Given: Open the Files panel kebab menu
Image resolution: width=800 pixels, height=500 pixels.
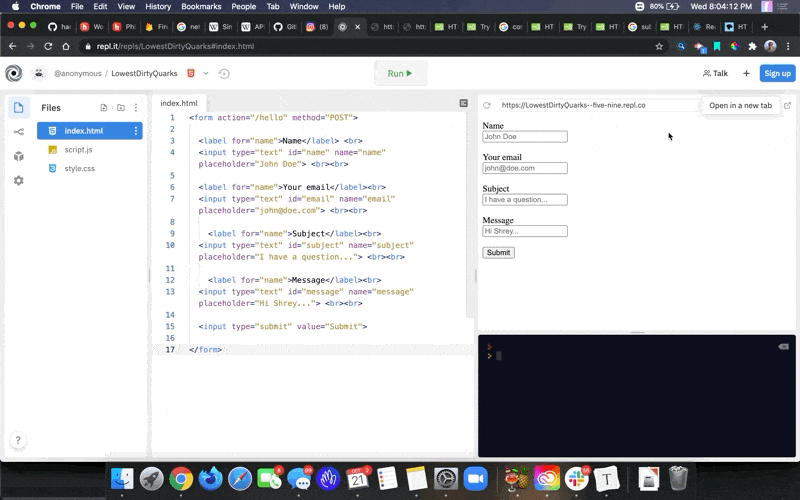Looking at the screenshot, I should pos(136,108).
